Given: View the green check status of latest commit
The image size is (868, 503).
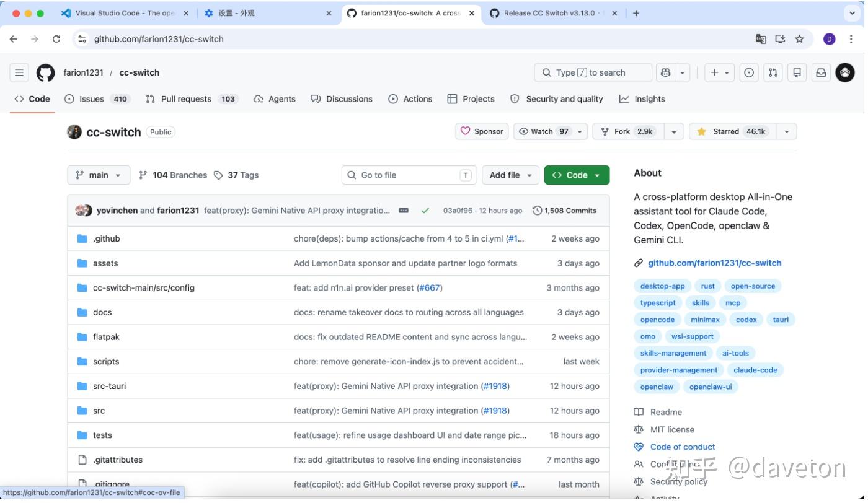Looking at the screenshot, I should pyautogui.click(x=425, y=211).
